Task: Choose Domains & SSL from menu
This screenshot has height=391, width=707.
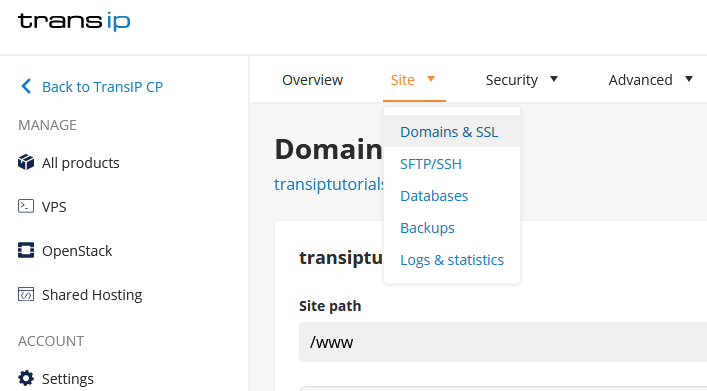Action: (x=452, y=131)
